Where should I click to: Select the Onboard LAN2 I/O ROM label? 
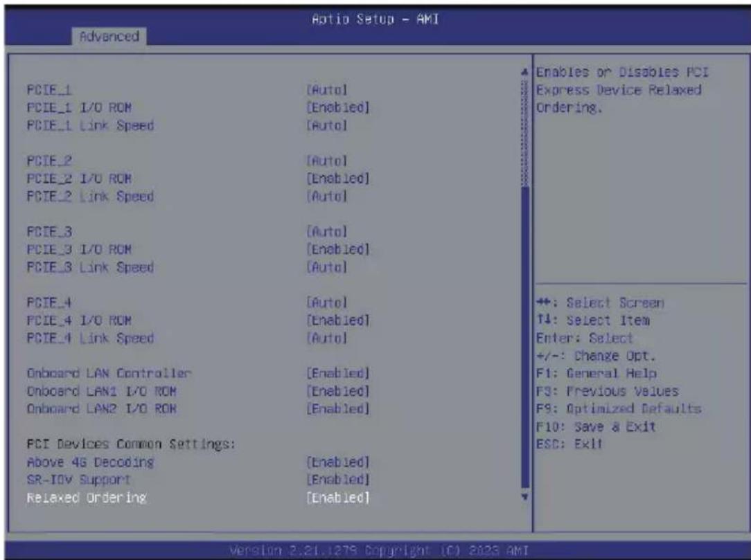102,409
